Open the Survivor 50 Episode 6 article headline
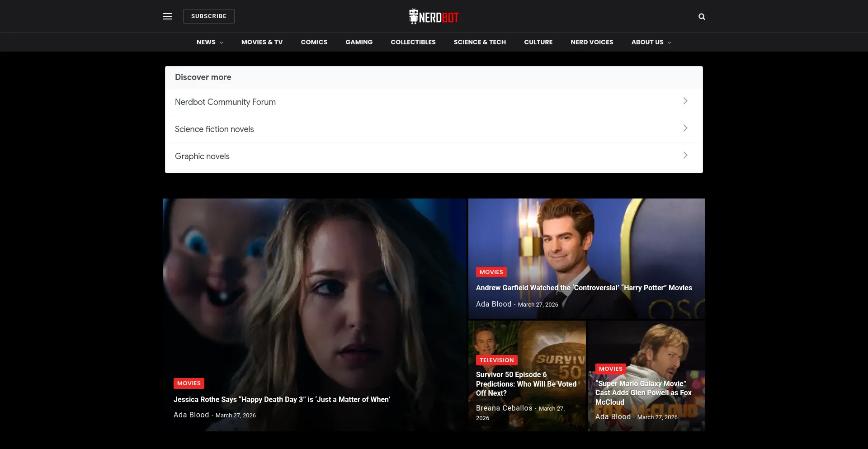This screenshot has width=868, height=449. [526, 384]
